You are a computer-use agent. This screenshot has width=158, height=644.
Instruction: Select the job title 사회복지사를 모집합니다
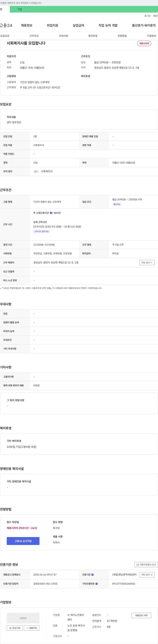click(x=26, y=43)
